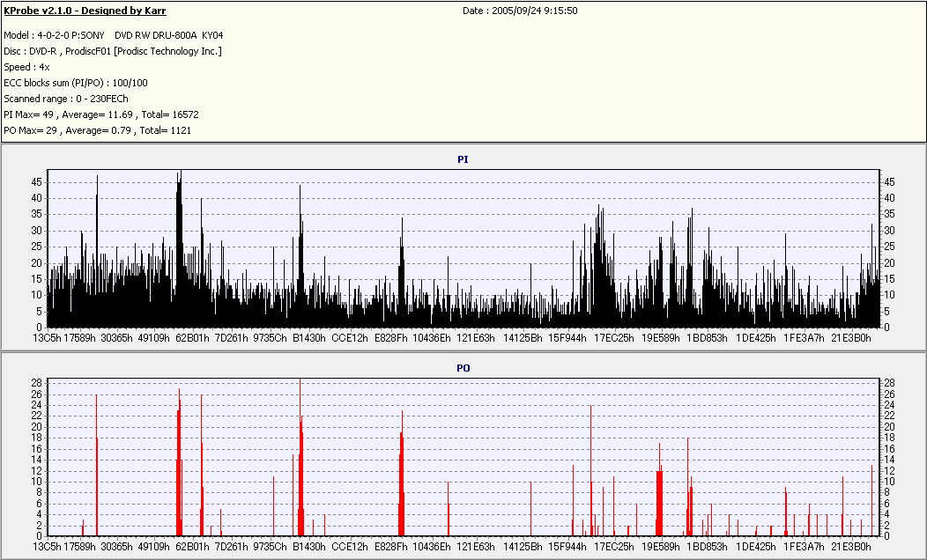927x560 pixels.
Task: Select the Disc DVD-R ProdiscF01 line
Action: coord(113,51)
